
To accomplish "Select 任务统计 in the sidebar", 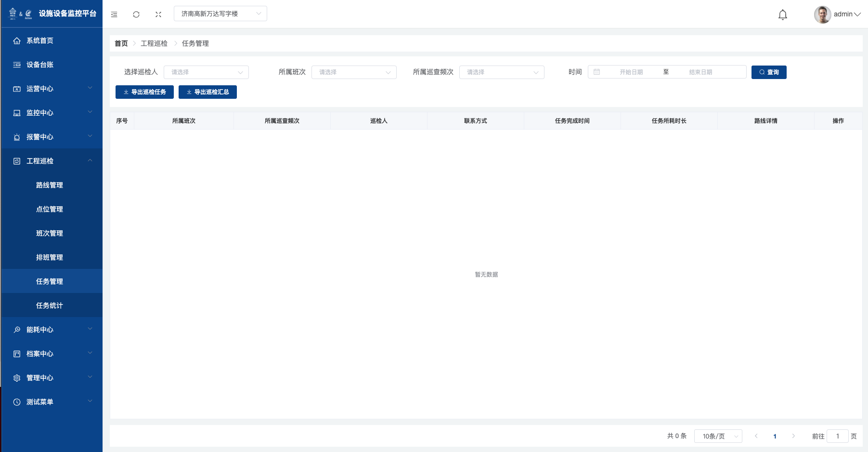I will [50, 306].
